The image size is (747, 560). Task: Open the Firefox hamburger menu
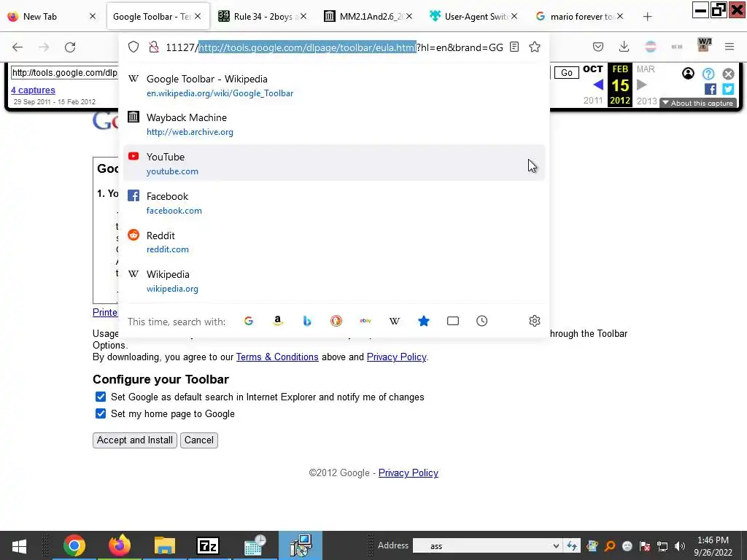(729, 47)
